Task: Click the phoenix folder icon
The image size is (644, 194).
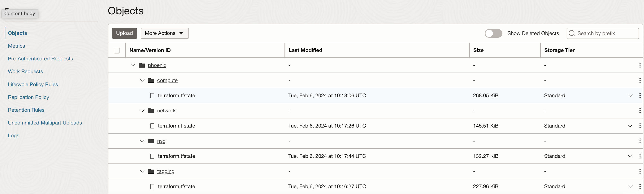Action: tap(142, 65)
